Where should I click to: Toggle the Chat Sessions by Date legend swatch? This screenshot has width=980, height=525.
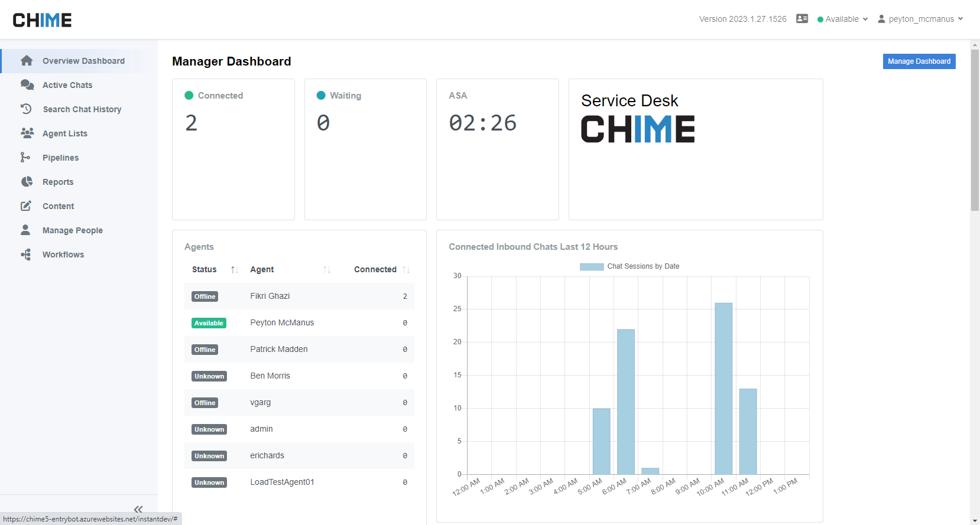tap(592, 266)
